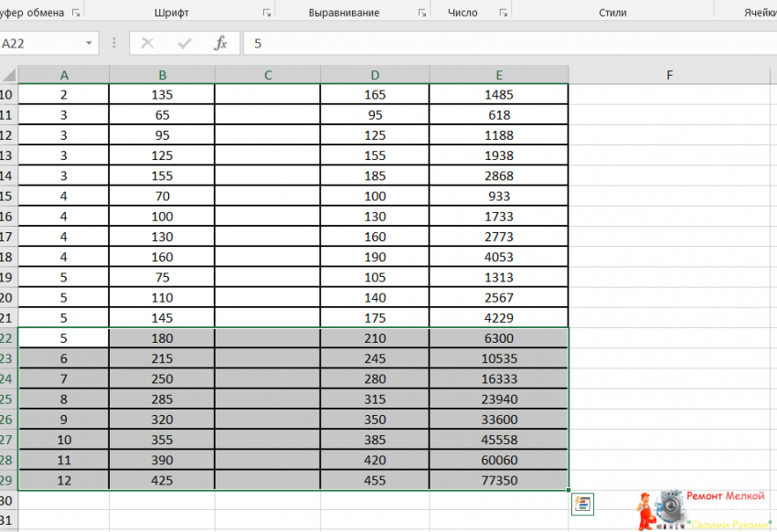
Task: Select column B by its header
Action: [x=162, y=75]
